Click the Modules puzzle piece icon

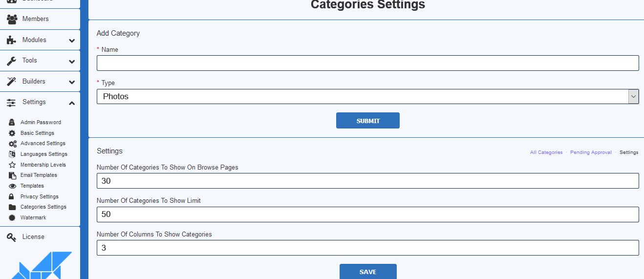click(12, 40)
